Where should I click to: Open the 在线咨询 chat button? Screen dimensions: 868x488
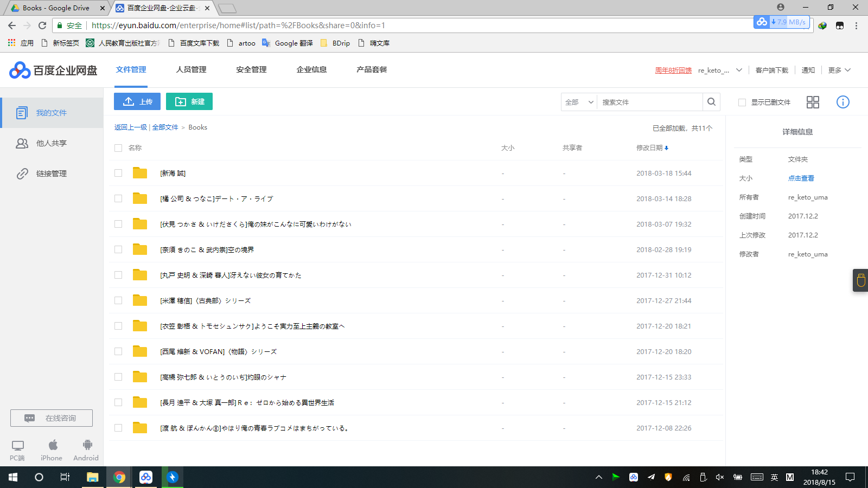click(52, 418)
